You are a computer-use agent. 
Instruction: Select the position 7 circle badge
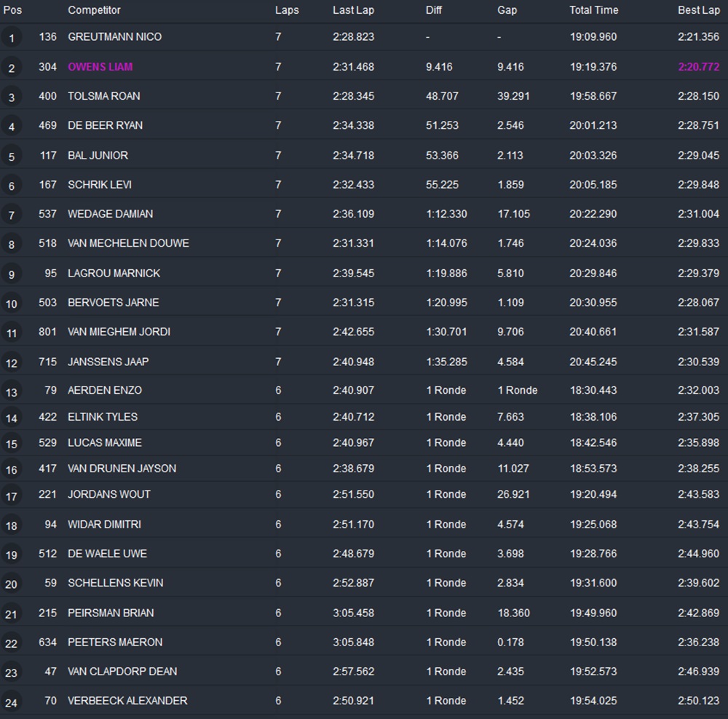click(x=11, y=215)
